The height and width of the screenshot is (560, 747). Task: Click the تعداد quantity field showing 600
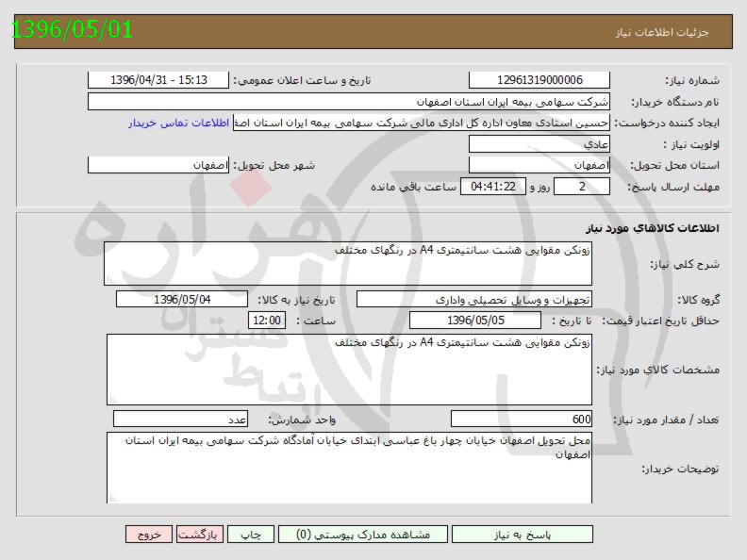523,420
